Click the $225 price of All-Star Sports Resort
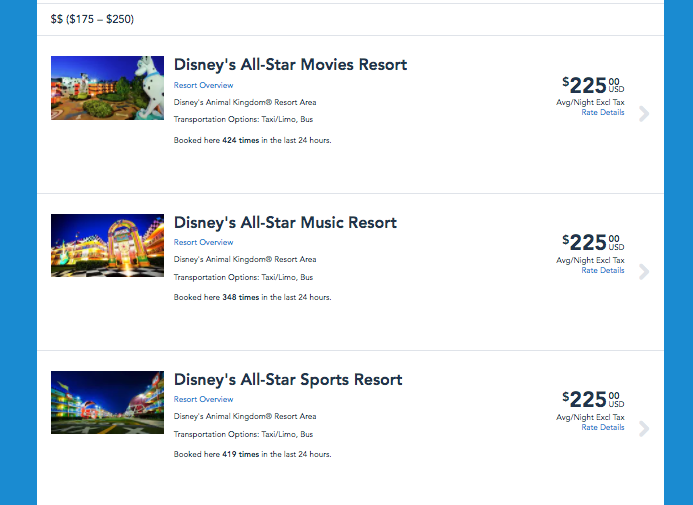The width and height of the screenshot is (693, 505). coord(592,399)
